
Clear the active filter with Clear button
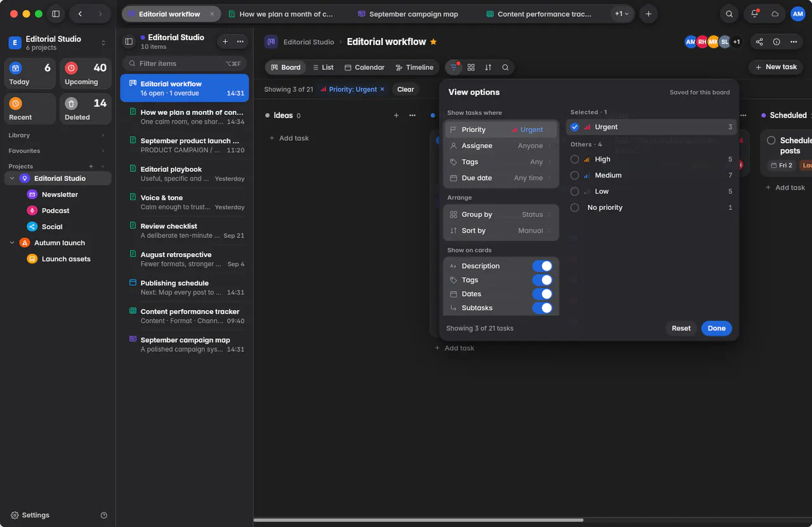[405, 89]
